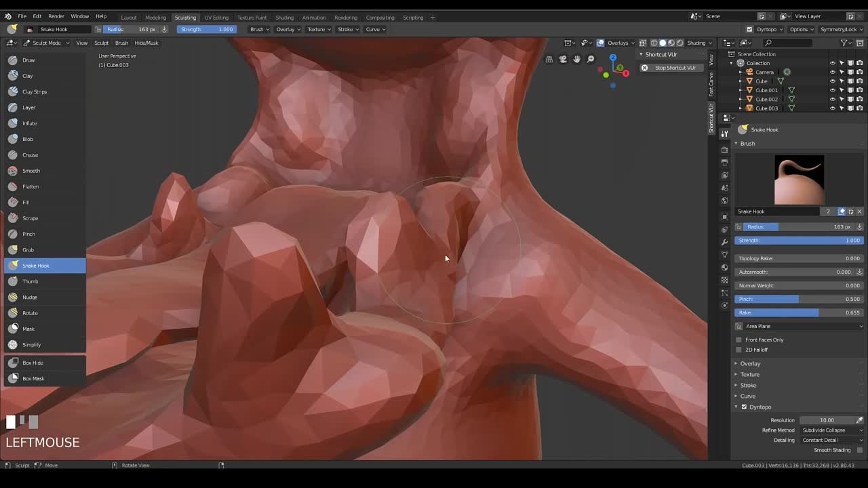Open the Symmetry/Lock dropdown
The image size is (868, 488).
(840, 29)
